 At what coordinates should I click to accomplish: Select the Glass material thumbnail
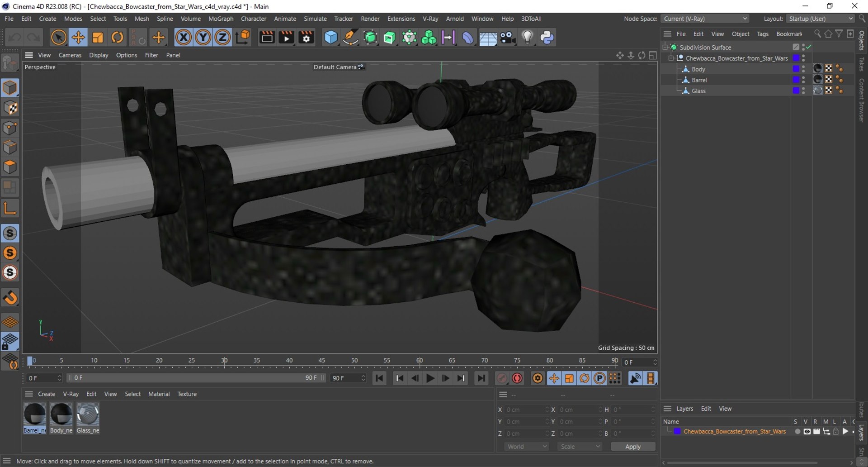tap(88, 414)
